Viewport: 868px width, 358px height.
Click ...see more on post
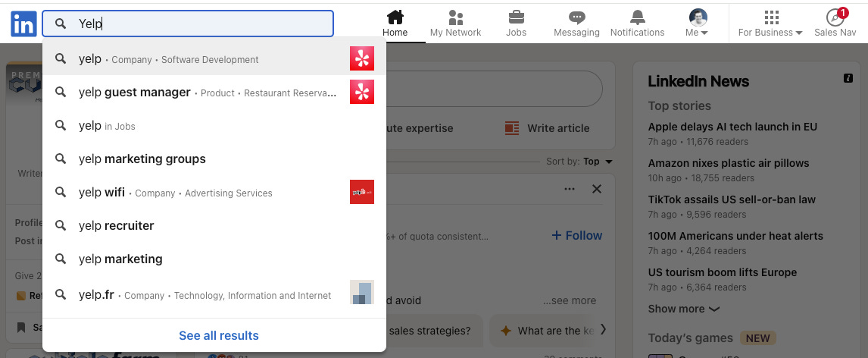(570, 300)
